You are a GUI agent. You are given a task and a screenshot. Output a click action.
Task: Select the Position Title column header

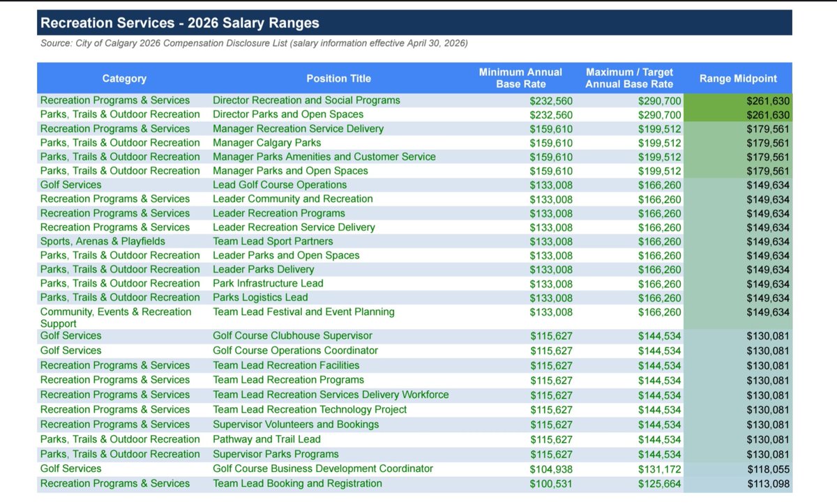point(339,79)
